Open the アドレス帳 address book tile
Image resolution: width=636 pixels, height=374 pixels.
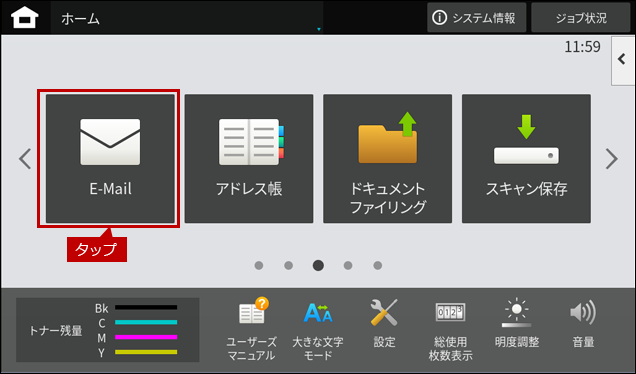click(249, 159)
